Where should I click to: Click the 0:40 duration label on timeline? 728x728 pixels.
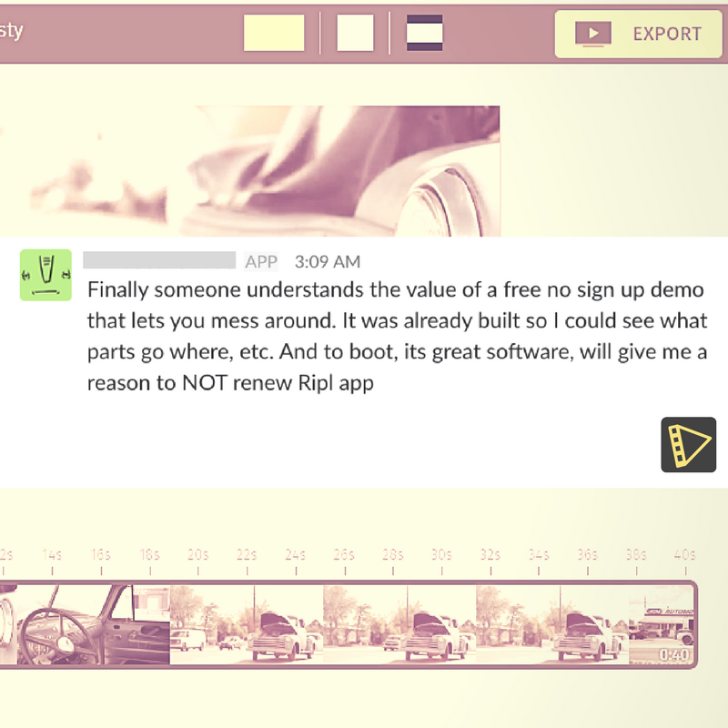click(673, 654)
